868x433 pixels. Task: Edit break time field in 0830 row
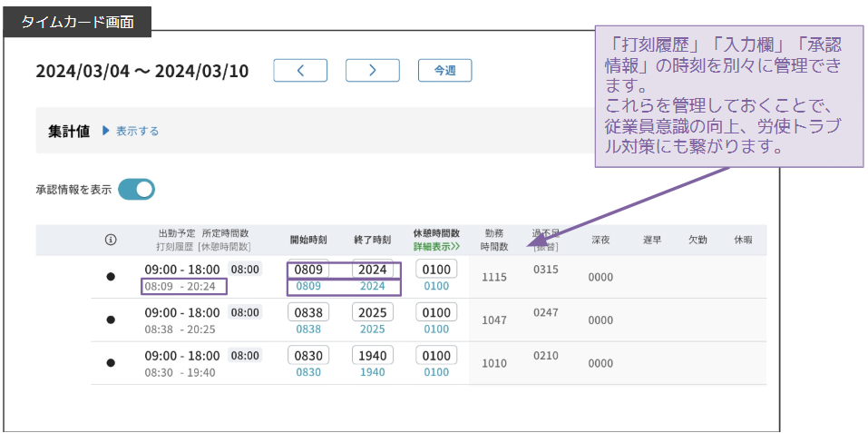point(436,356)
